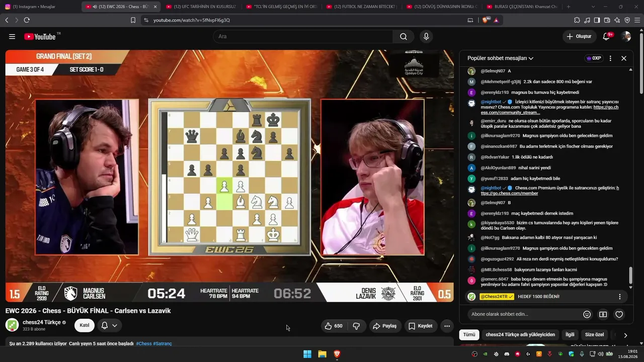The width and height of the screenshot is (644, 362).
Task: Close the live chat panel
Action: tap(624, 58)
